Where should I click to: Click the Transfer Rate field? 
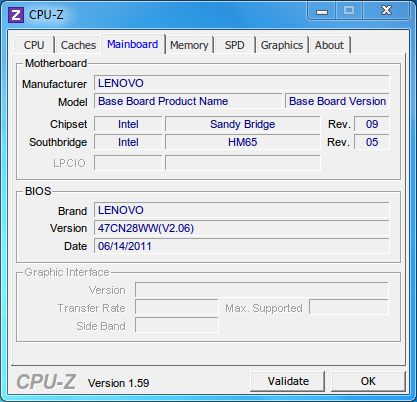point(177,308)
